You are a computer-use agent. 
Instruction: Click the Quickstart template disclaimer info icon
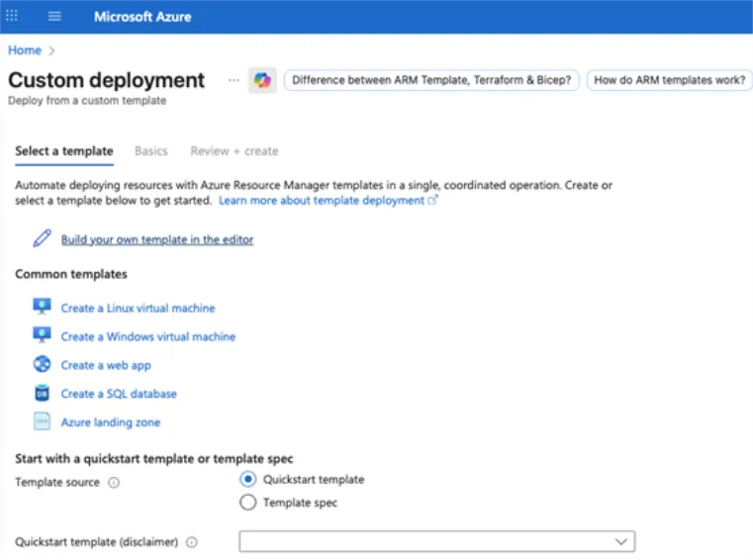[x=192, y=542]
